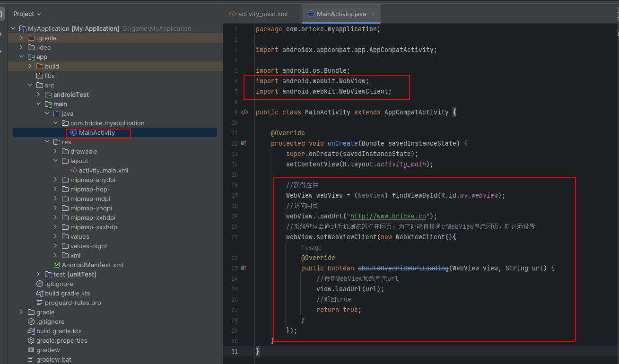Open the Project view dropdown
Viewport: 619px width, 364px height.
[27, 14]
